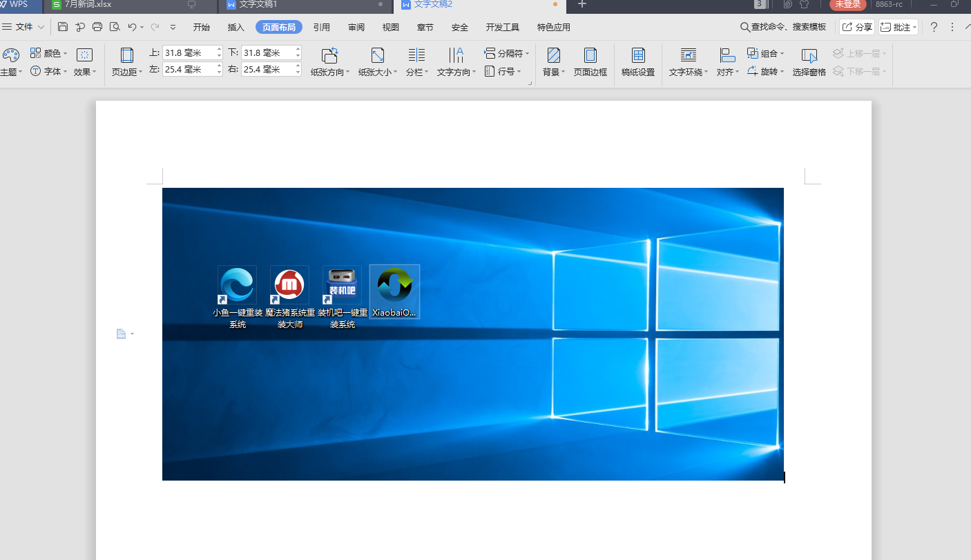Click the Undo arrow icon
The height and width of the screenshot is (560, 971).
pyautogui.click(x=132, y=28)
